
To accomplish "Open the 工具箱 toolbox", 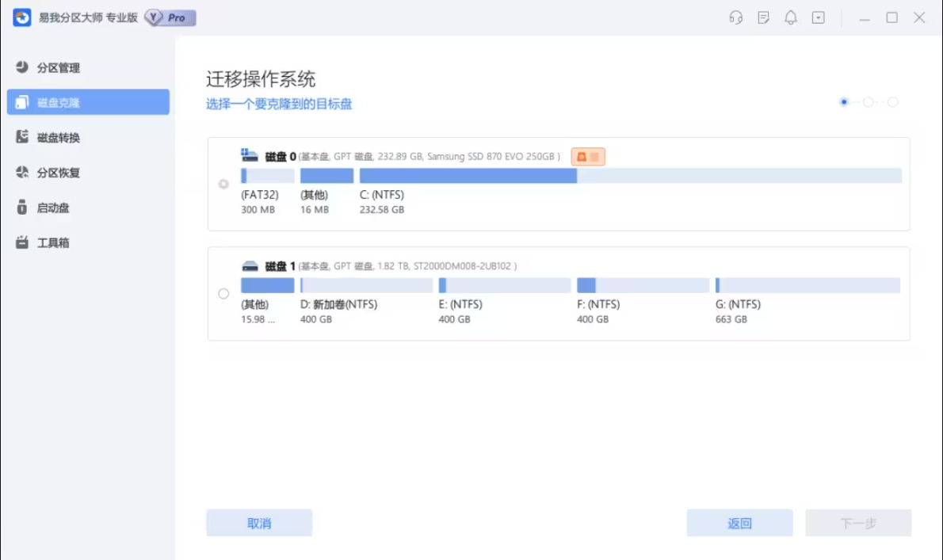I will coord(53,242).
